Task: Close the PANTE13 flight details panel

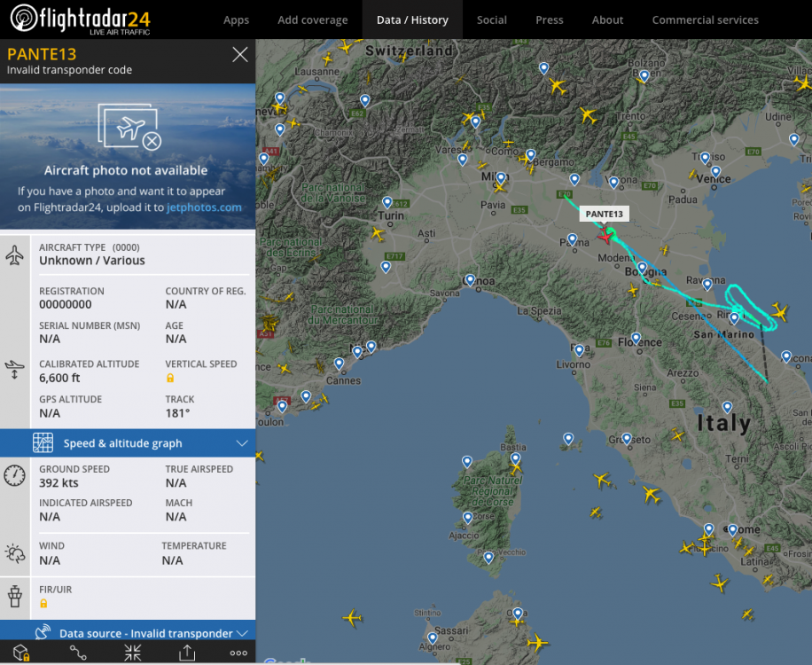Action: pyautogui.click(x=239, y=55)
